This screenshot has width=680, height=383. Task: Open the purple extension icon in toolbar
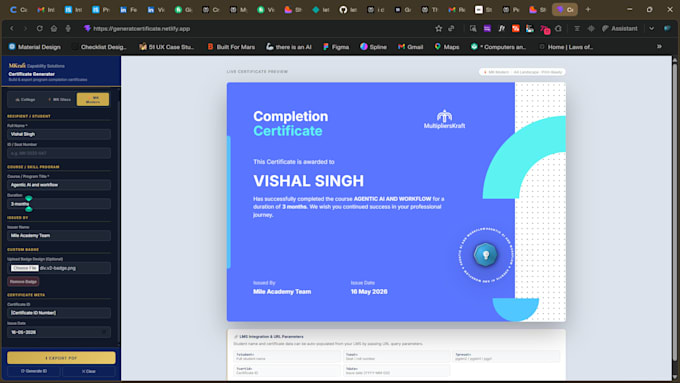(487, 29)
